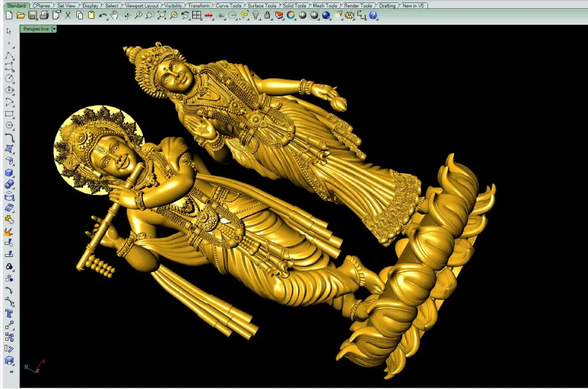The height and width of the screenshot is (389, 588).
Task: Switch to the Standard tab
Action: 16,6
